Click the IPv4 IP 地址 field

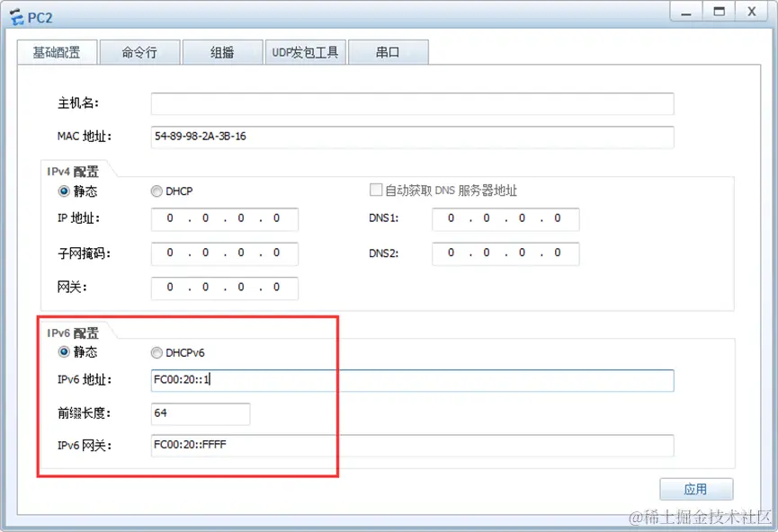pyautogui.click(x=224, y=218)
